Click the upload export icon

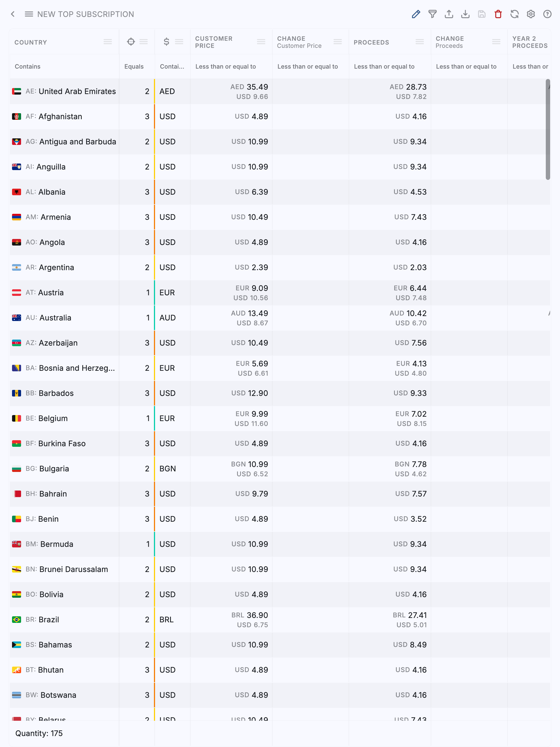coord(449,14)
